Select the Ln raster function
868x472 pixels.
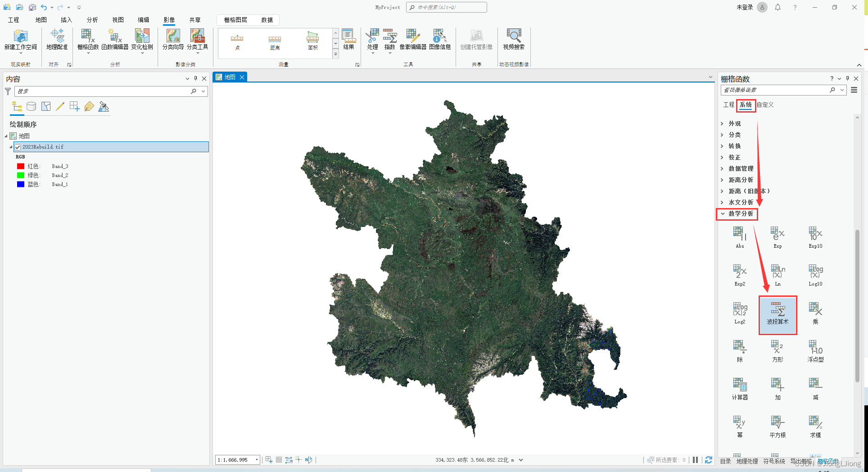[778, 276]
